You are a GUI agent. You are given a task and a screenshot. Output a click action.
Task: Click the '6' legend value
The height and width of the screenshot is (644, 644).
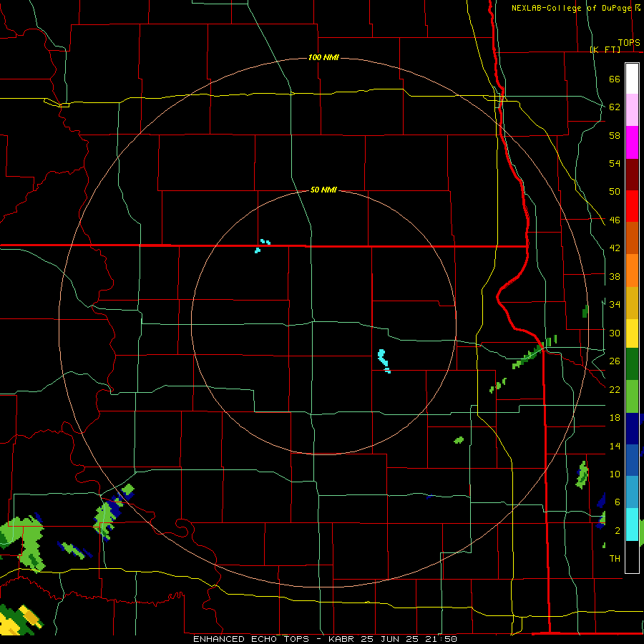tap(618, 502)
